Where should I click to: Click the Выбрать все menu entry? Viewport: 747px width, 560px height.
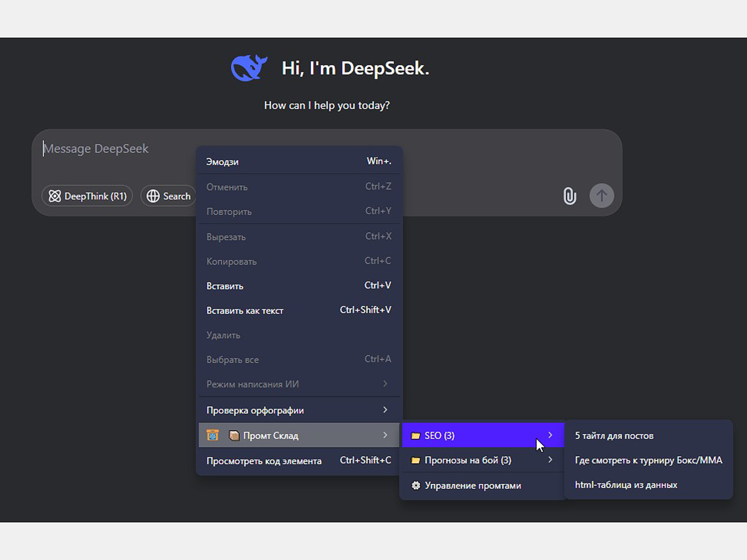tap(299, 360)
